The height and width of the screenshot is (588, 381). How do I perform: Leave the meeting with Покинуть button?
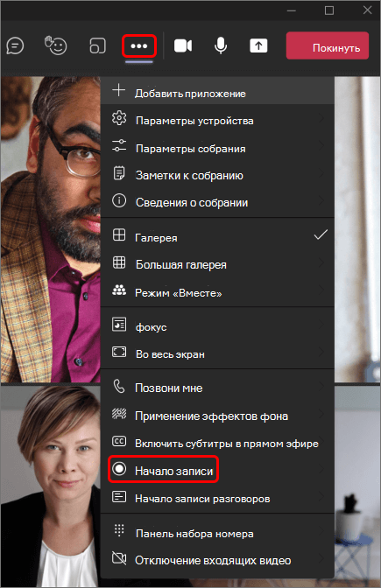click(x=328, y=45)
